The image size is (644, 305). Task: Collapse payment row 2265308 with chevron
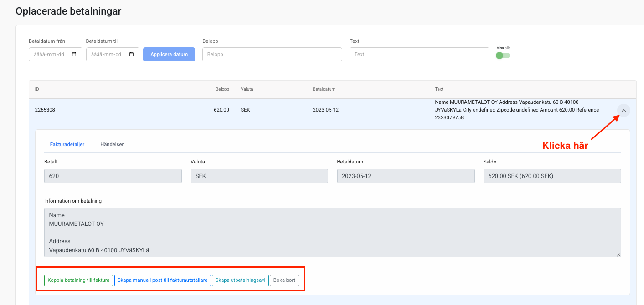click(624, 110)
